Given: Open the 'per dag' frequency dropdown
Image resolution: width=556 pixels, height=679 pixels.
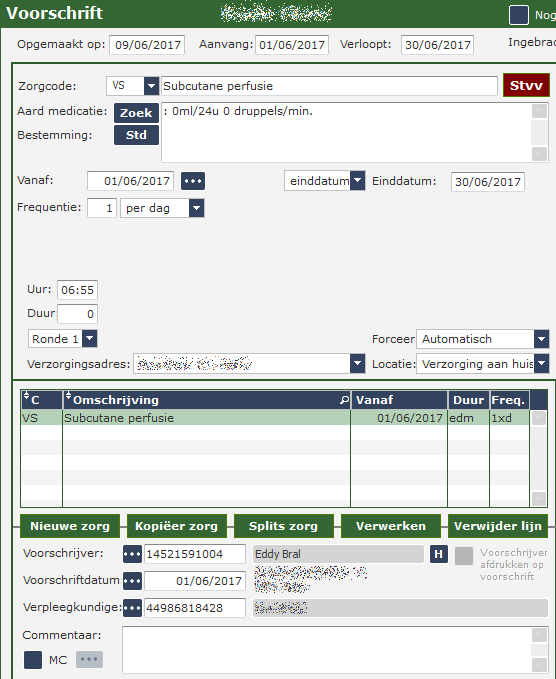Looking at the screenshot, I should [x=196, y=208].
